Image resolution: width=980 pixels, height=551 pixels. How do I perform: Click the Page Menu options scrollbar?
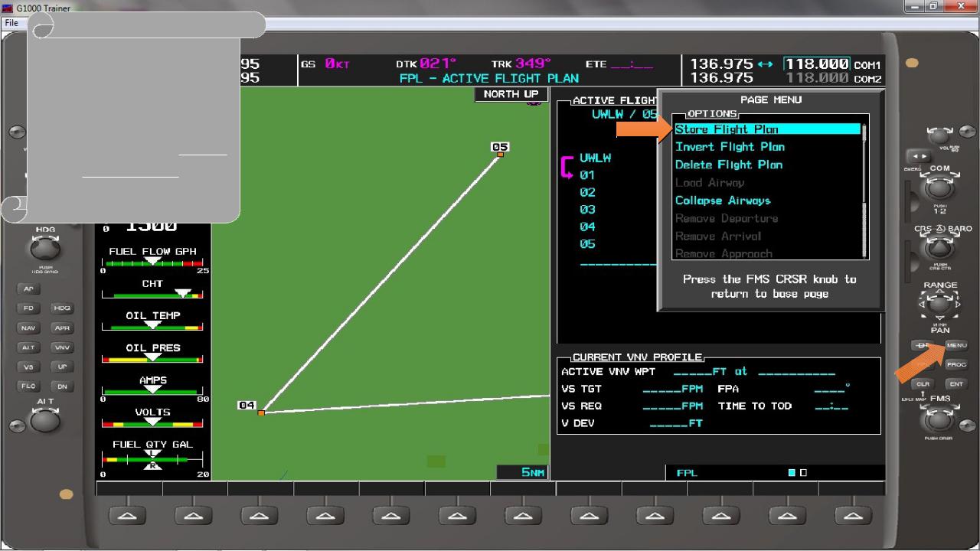tap(865, 190)
